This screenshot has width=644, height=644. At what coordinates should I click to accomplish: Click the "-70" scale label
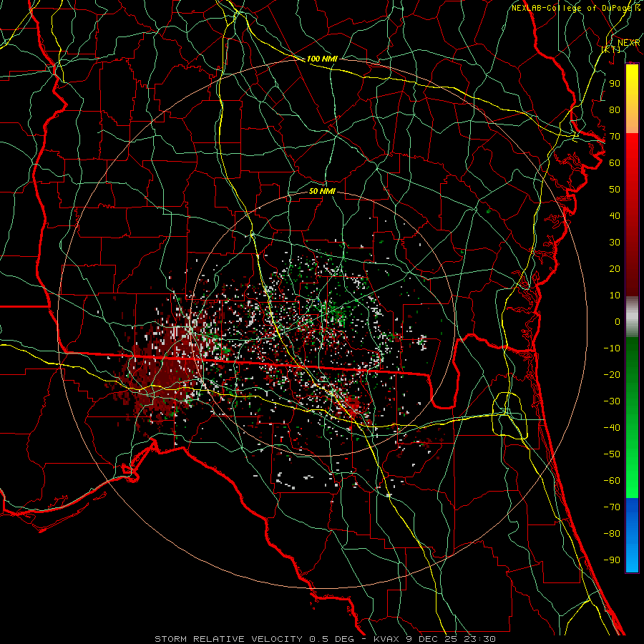(x=612, y=507)
